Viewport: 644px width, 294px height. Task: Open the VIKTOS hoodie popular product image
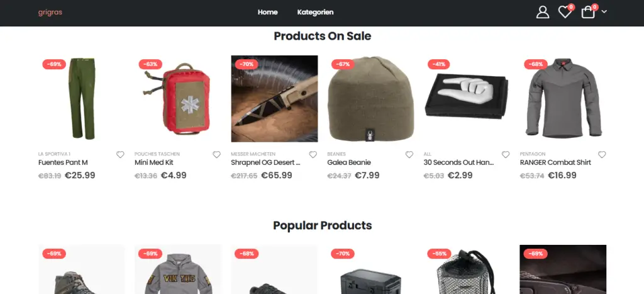178,269
